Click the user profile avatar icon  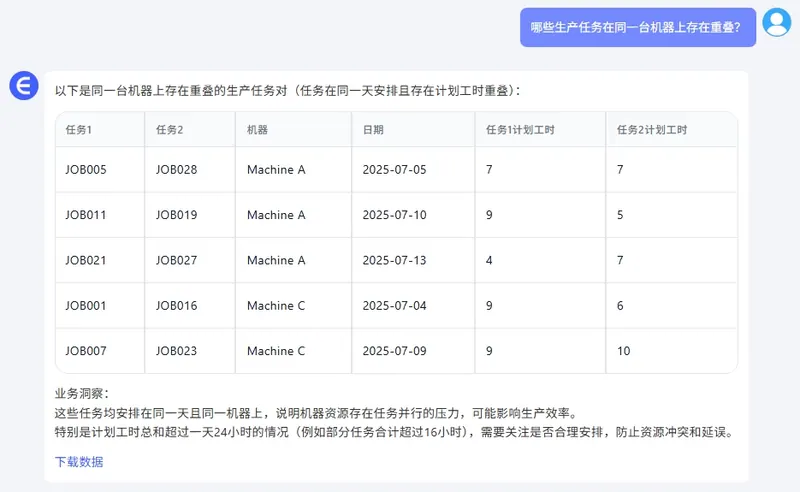point(776,22)
